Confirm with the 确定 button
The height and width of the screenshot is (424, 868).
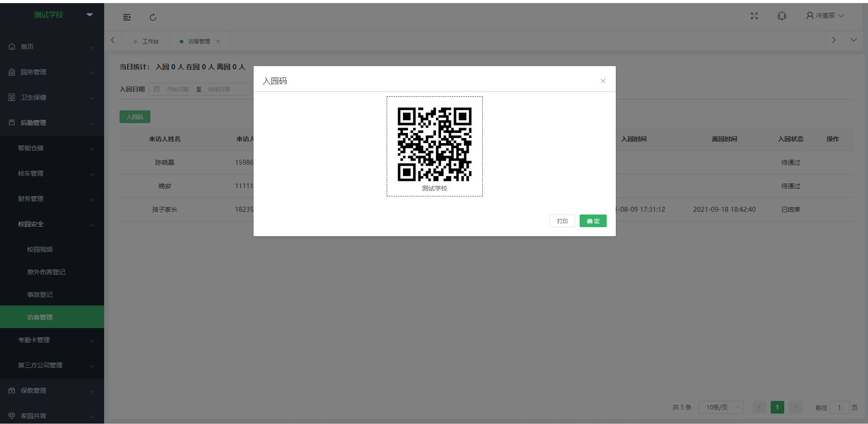point(593,221)
